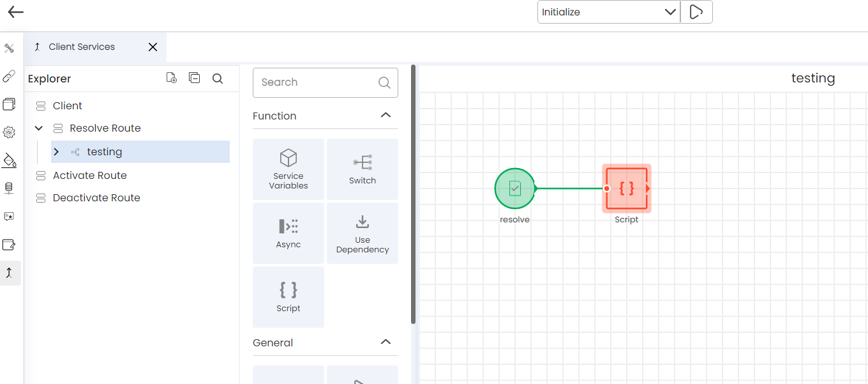Screen dimensions: 868x384
Task: Click the Explorer search icon
Action: coord(218,79)
